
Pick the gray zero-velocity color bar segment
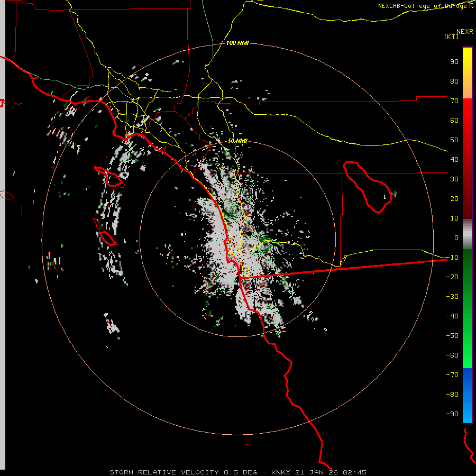coord(467,234)
